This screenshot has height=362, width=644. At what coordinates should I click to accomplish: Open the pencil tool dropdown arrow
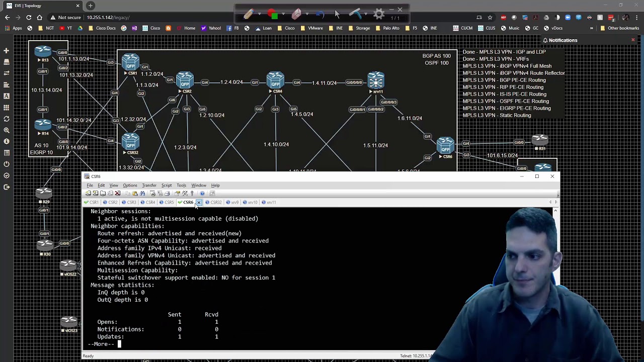click(260, 14)
